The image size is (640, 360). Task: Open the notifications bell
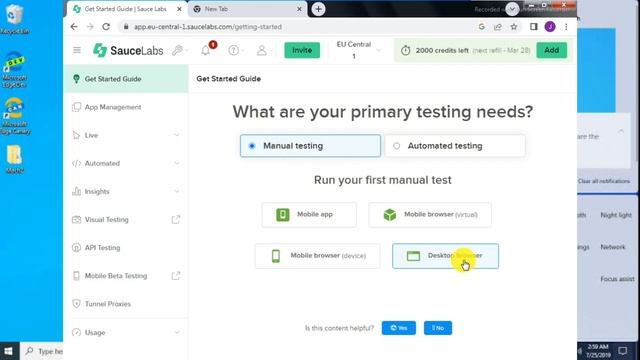click(x=206, y=50)
